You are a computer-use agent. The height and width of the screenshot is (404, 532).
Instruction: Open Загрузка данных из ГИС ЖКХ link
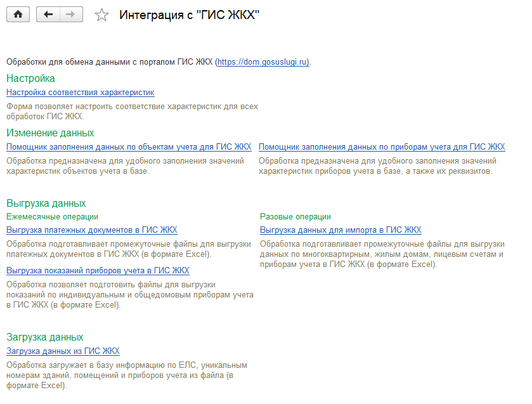[63, 351]
